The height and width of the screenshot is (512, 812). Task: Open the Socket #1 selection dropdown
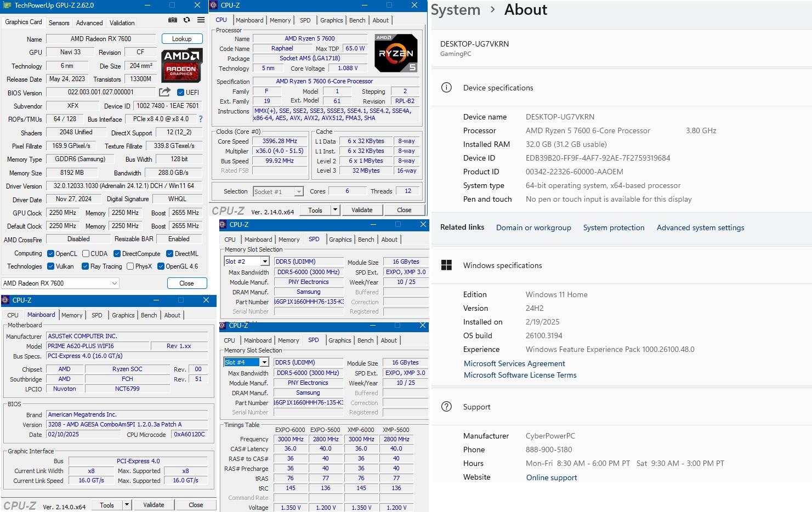298,192
